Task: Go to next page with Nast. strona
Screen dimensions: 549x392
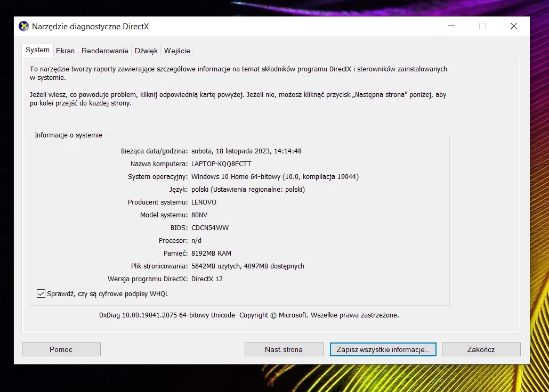Action: tap(284, 349)
